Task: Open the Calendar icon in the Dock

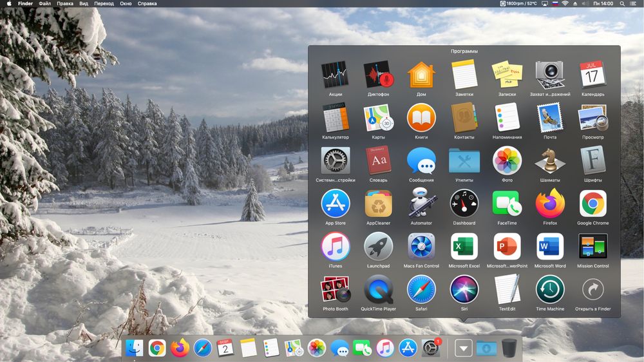Action: pyautogui.click(x=225, y=348)
